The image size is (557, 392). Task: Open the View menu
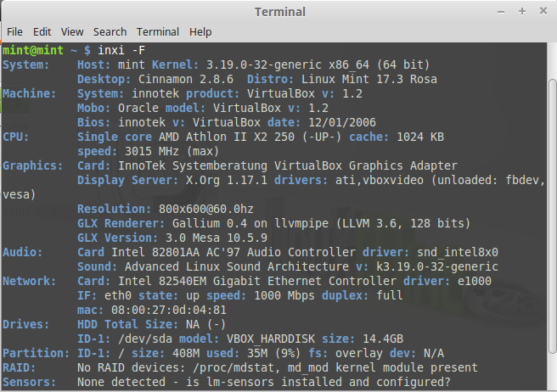click(72, 32)
